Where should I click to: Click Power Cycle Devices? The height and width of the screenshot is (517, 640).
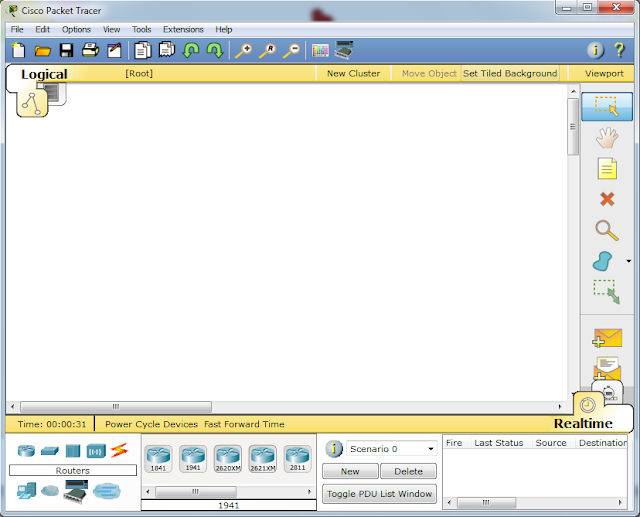[x=151, y=424]
